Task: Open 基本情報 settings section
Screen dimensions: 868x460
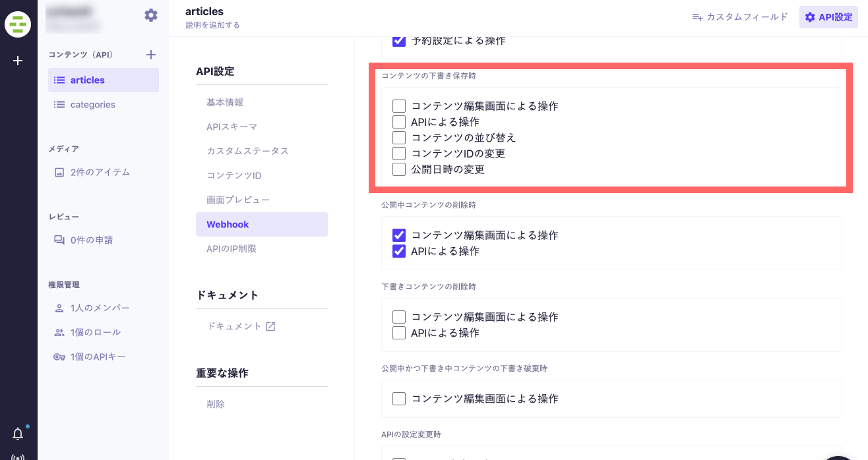Action: tap(262, 103)
